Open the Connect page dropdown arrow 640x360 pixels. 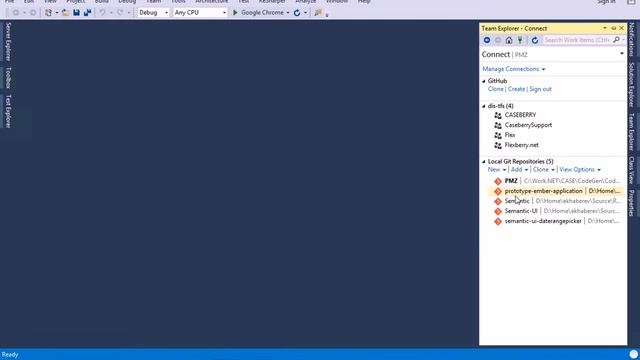click(x=622, y=54)
